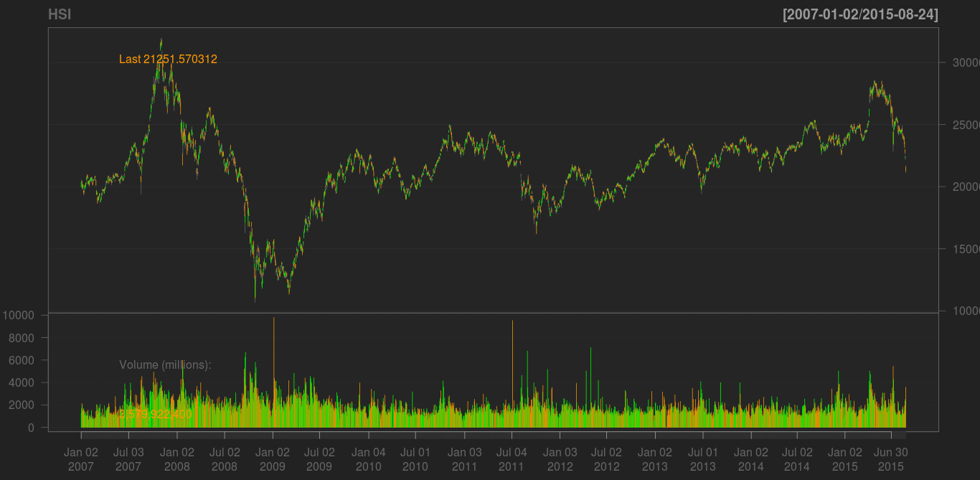Click the Jul 04 2011 date label

[x=512, y=459]
